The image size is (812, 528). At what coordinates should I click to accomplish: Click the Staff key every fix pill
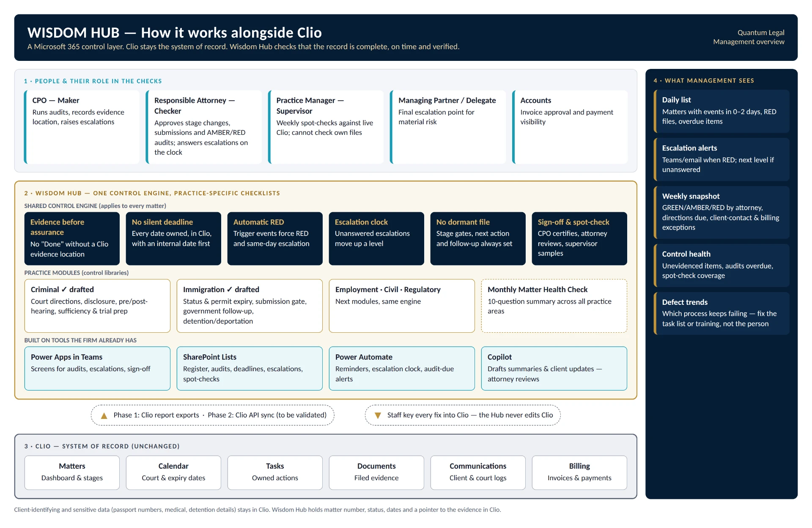coord(463,415)
